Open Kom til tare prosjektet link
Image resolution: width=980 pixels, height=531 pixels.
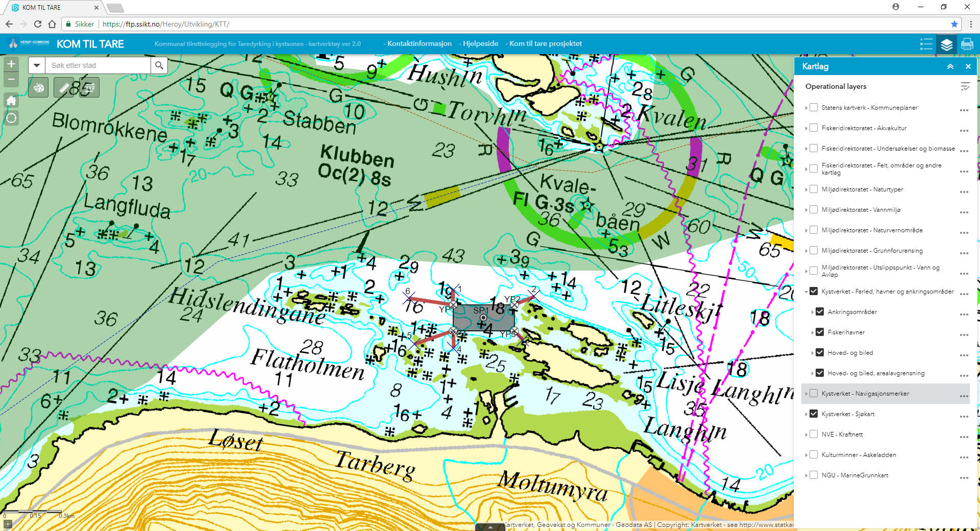pyautogui.click(x=545, y=44)
